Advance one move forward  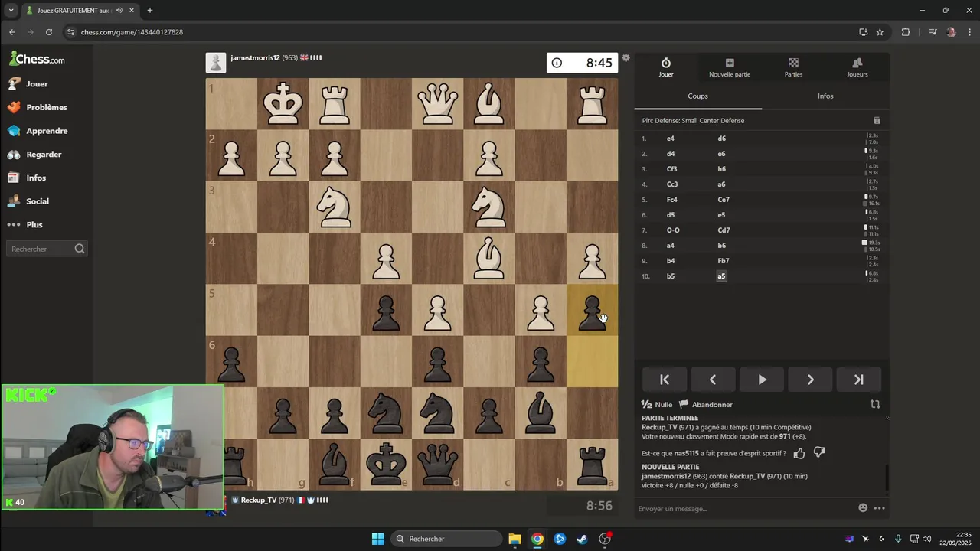click(810, 380)
